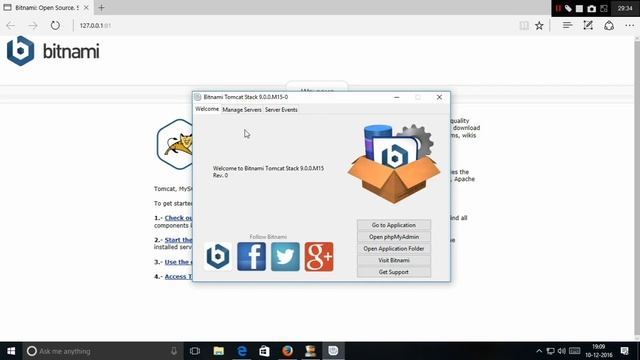Click the 'Check ou' link in step 1
Viewport: 640px width, 360px height.
(x=178, y=218)
